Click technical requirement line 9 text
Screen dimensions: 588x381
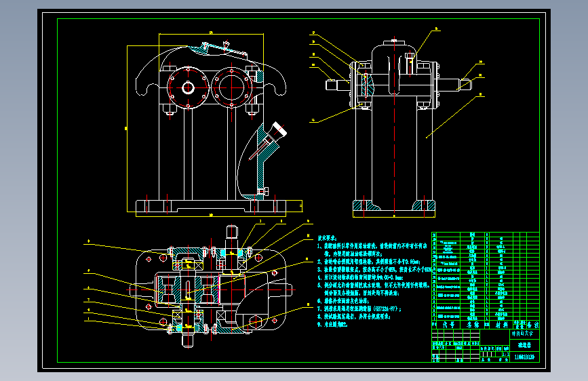[x=332, y=325]
